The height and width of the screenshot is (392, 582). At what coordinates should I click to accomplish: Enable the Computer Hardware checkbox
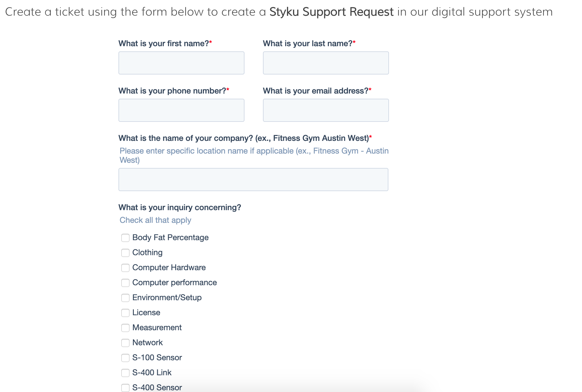pos(125,268)
